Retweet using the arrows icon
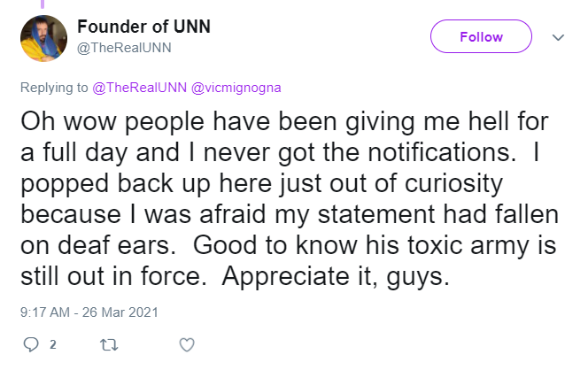This screenshot has height=370, width=588. pyautogui.click(x=109, y=344)
